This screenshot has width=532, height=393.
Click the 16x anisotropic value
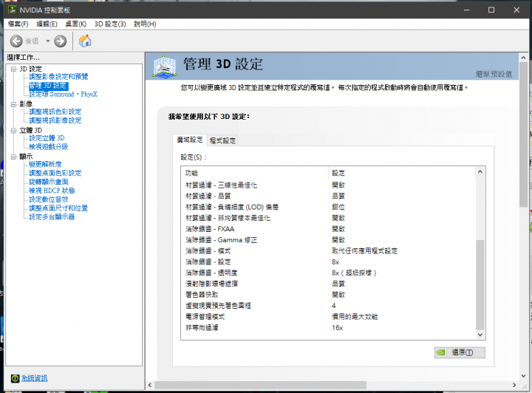pyautogui.click(x=337, y=328)
